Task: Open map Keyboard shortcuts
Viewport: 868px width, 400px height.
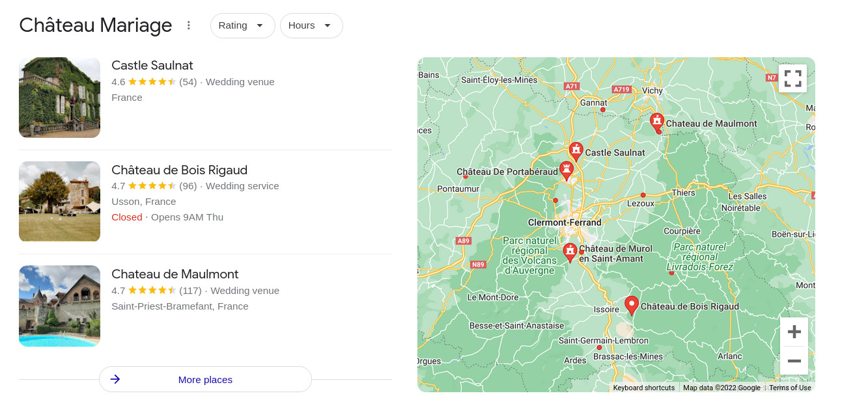Action: (644, 388)
